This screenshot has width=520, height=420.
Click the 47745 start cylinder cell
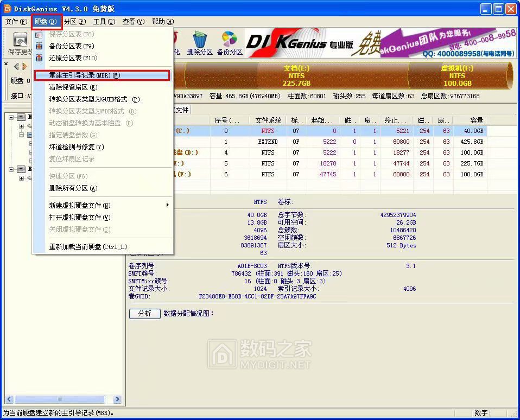(x=328, y=174)
